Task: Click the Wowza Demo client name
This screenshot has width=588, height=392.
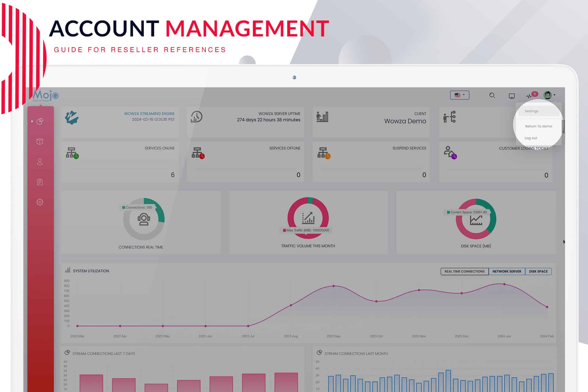Action: pos(405,121)
